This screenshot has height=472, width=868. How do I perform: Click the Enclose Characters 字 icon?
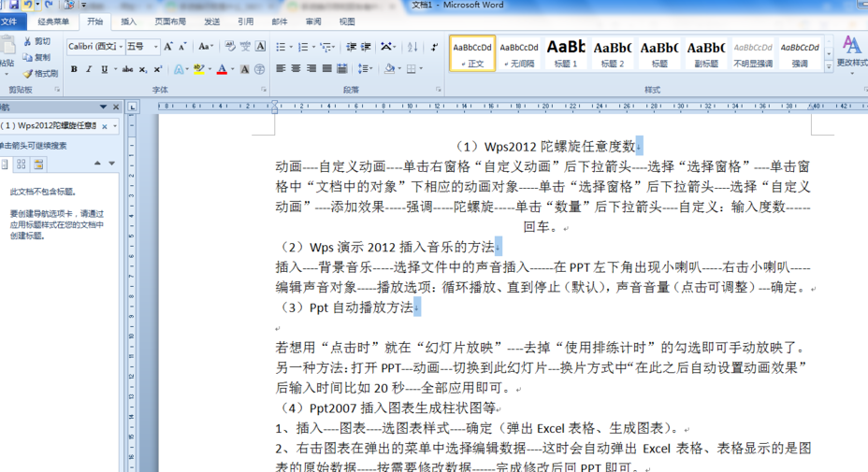pos(260,69)
